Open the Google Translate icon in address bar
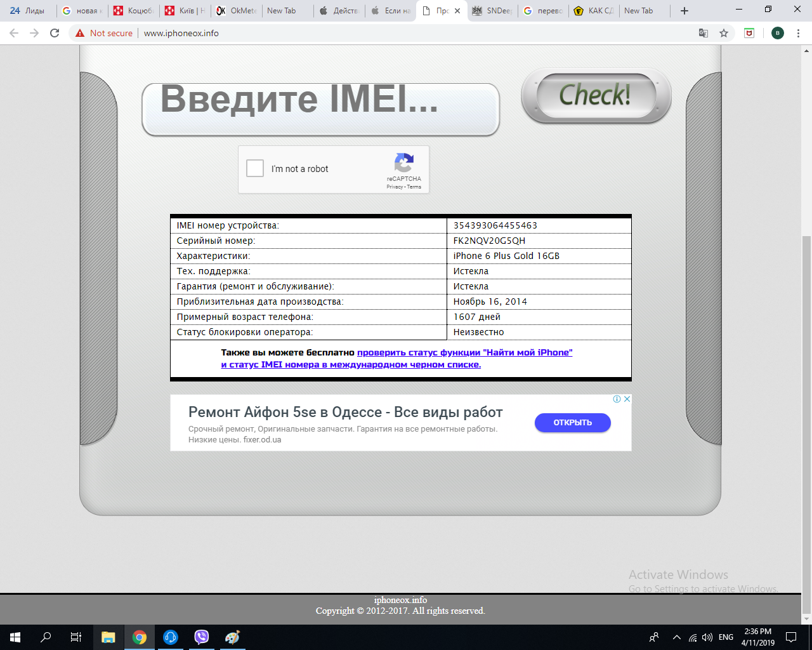Viewport: 812px width, 650px height. pyautogui.click(x=704, y=33)
